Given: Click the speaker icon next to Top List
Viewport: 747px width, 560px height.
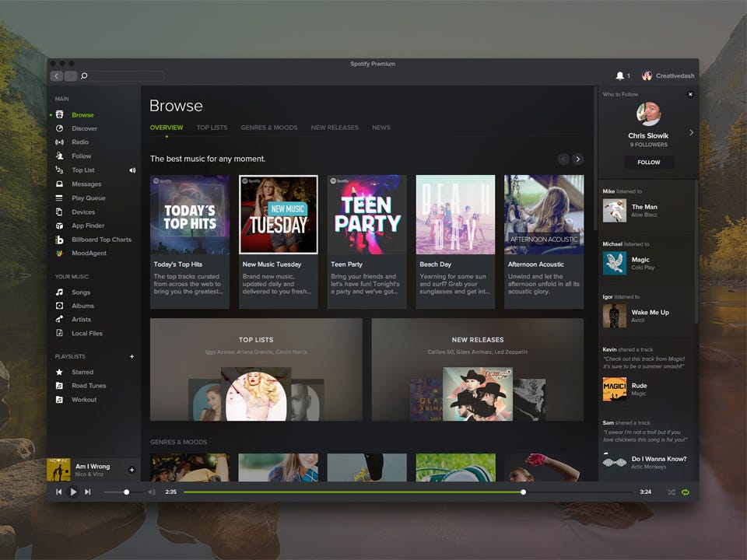Looking at the screenshot, I should (132, 170).
